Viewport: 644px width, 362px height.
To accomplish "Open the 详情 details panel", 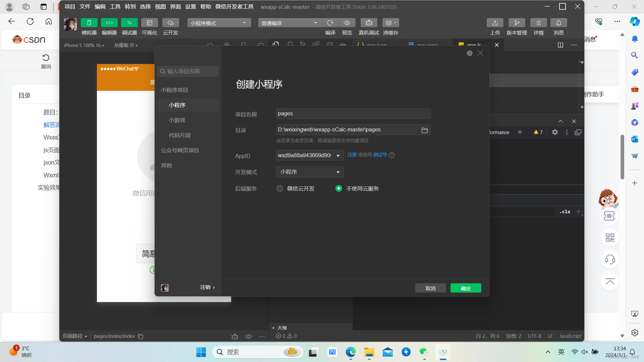I will coord(538,23).
